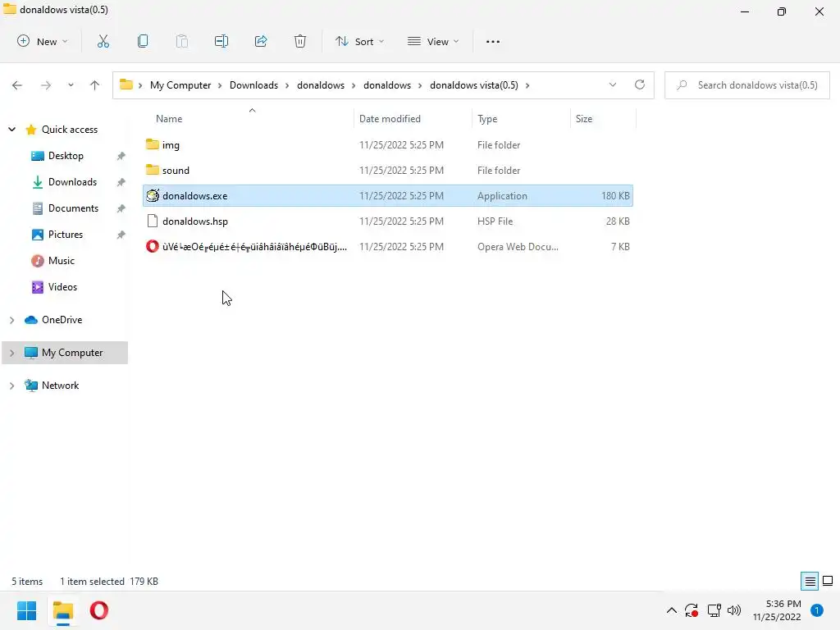This screenshot has height=630, width=840.
Task: Open the volume control in tray
Action: [734, 610]
